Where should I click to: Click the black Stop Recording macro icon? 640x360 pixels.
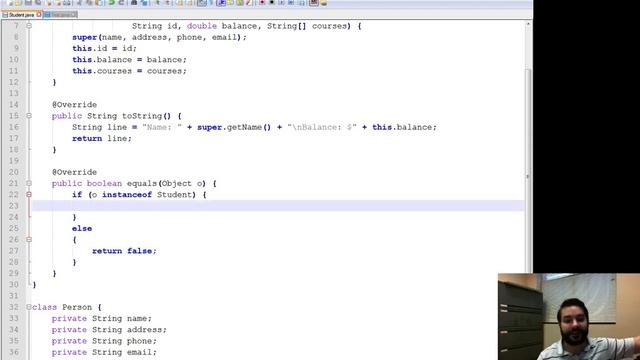[272, 2]
